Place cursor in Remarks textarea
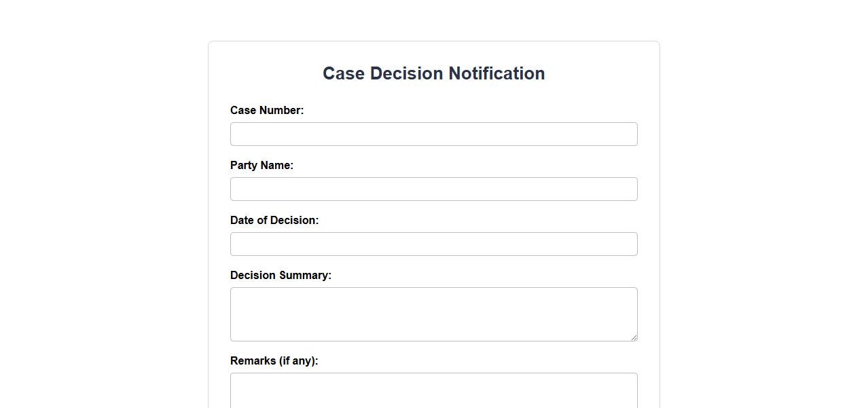Viewport: 868px width, 408px height. (x=433, y=392)
